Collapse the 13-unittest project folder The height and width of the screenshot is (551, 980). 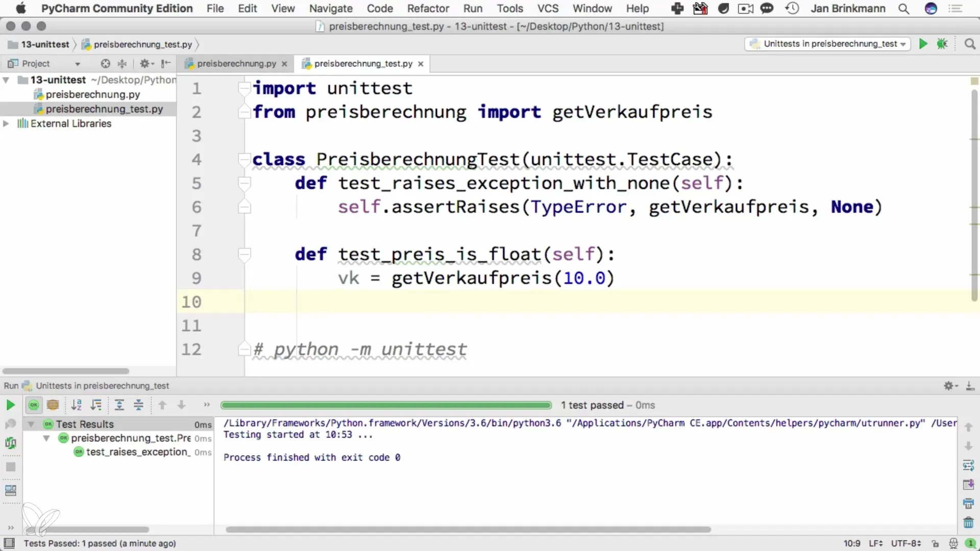pyautogui.click(x=6, y=80)
